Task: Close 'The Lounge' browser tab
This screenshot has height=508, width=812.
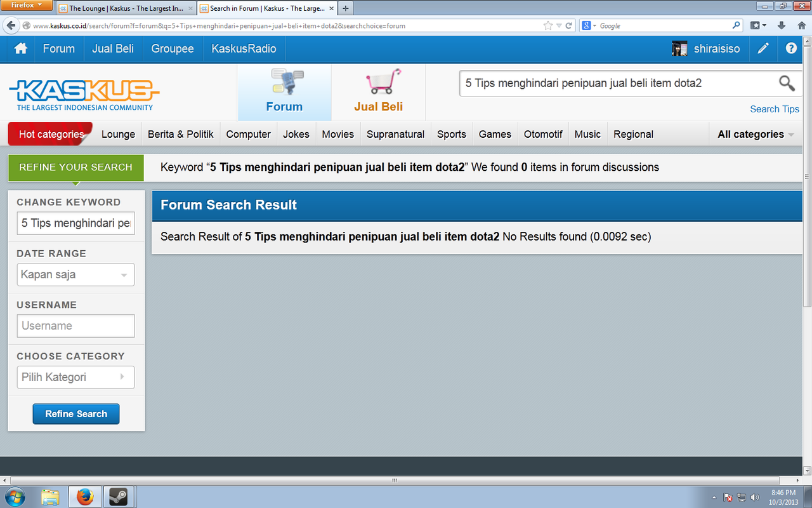Action: [190, 8]
